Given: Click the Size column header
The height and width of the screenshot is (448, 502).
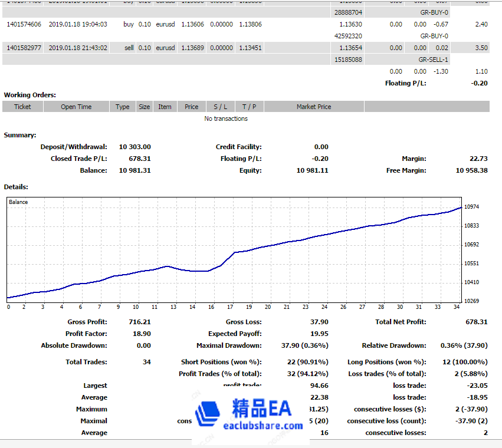Looking at the screenshot, I should tap(144, 107).
